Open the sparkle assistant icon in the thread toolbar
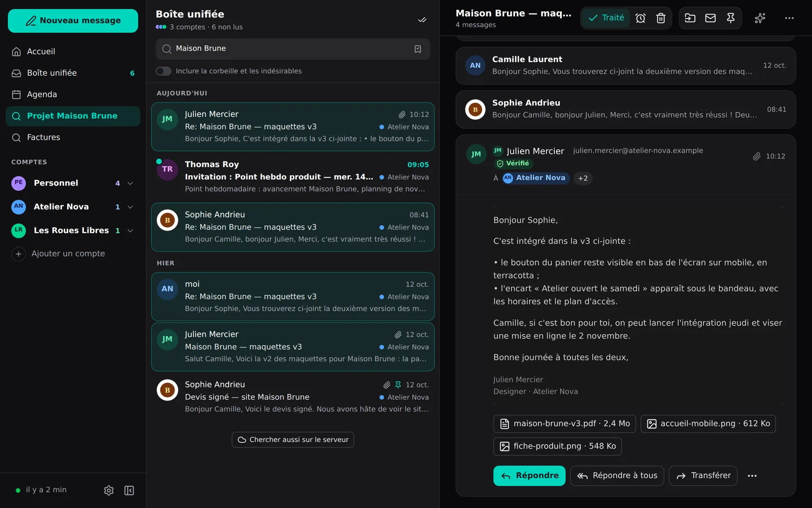812x508 pixels. 760,18
